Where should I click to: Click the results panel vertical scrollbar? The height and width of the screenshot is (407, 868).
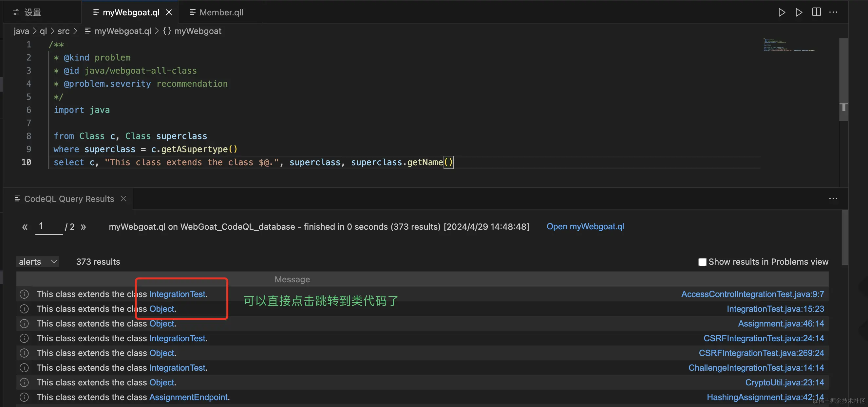[x=844, y=237]
